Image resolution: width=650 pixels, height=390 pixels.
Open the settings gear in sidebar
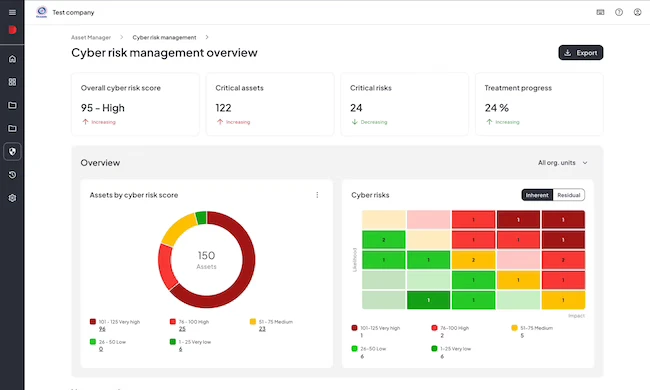[12, 198]
